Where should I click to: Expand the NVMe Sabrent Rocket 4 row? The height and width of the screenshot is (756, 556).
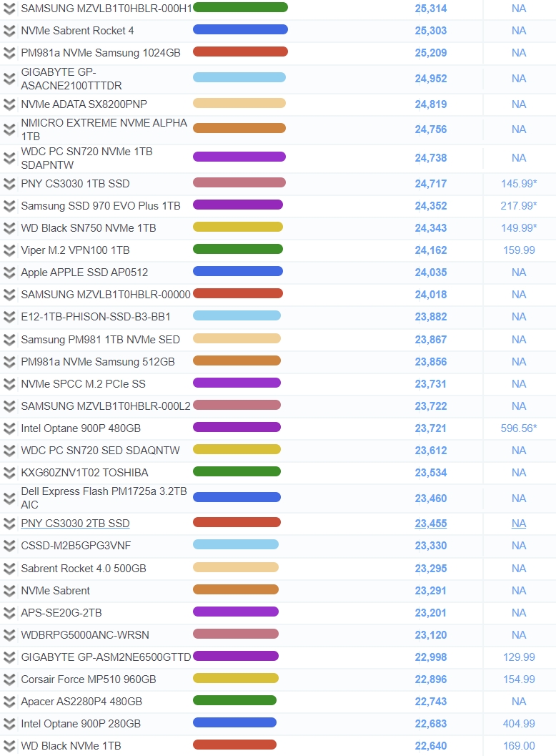9,31
